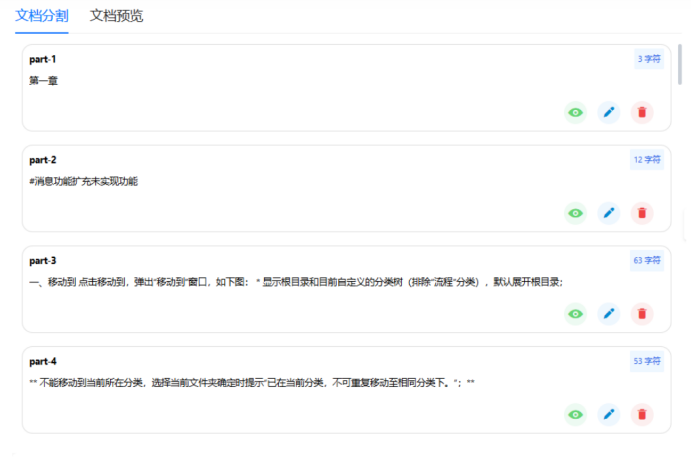Viewport: 691px width, 459px height.
Task: Click the pencil edit icon on part-2
Action: (x=608, y=213)
